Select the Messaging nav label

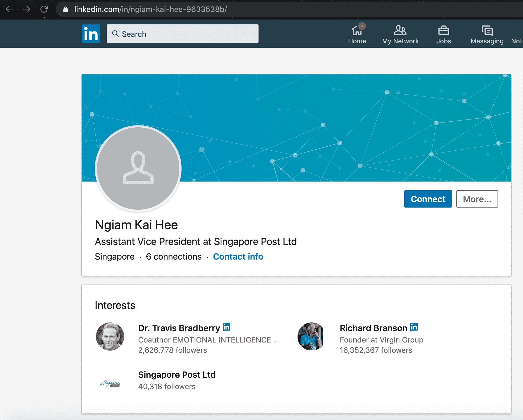(487, 41)
